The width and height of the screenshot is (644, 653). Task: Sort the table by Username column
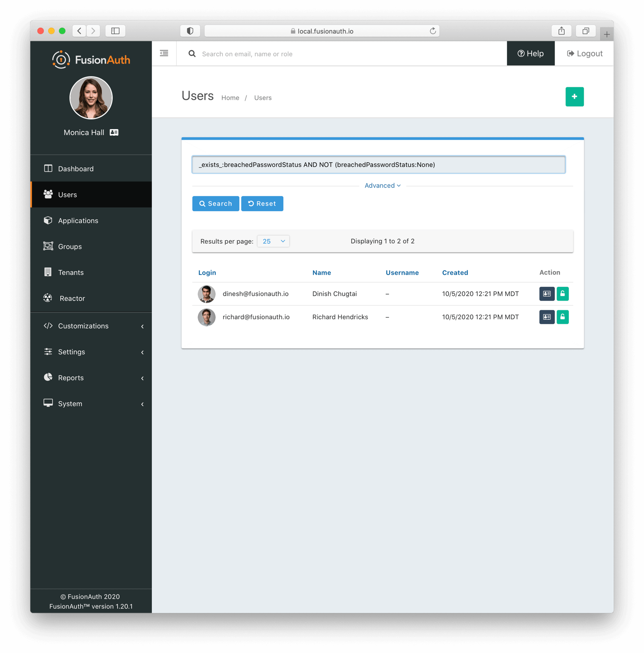pos(402,273)
